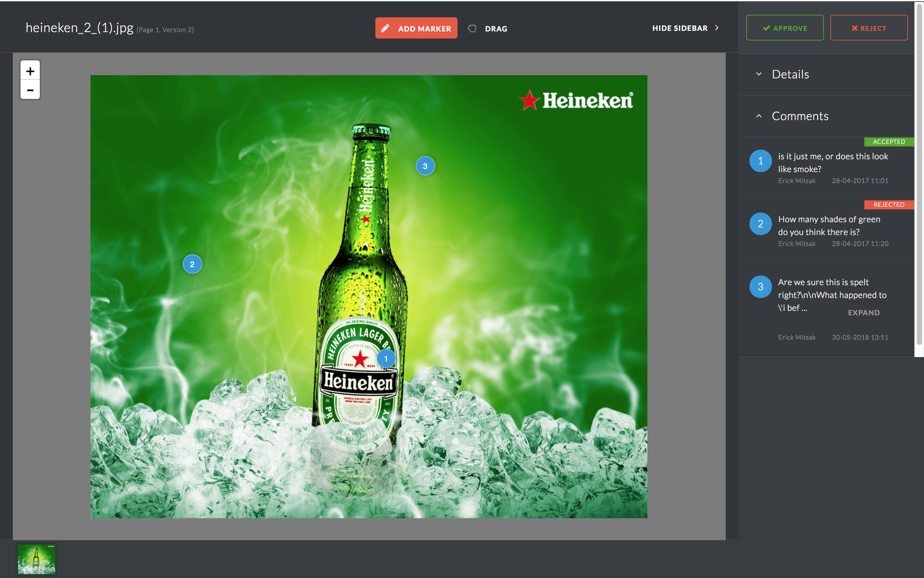Approve the heineken image
Image resolution: width=924 pixels, height=578 pixels.
pos(785,28)
